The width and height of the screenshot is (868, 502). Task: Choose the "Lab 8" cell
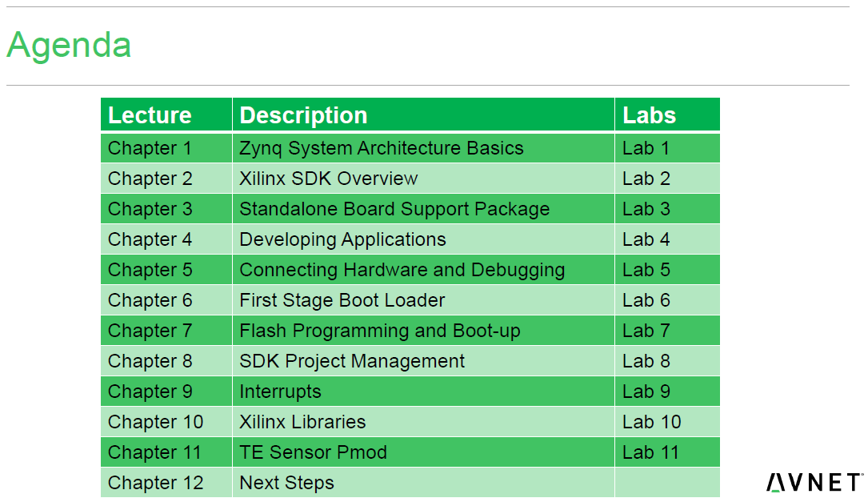(x=668, y=361)
